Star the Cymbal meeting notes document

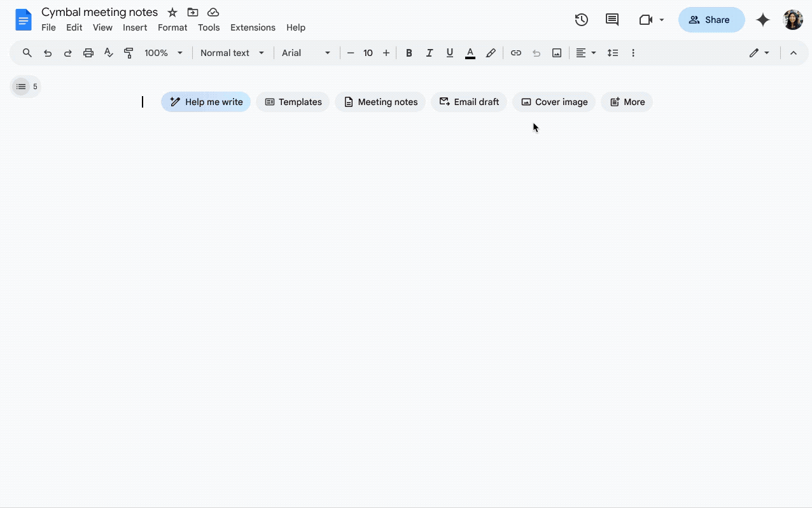pyautogui.click(x=172, y=11)
